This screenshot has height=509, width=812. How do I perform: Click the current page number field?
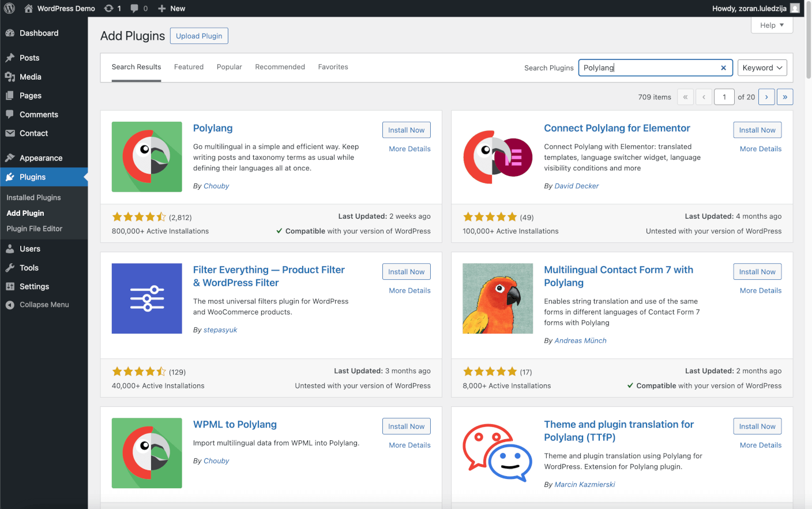tap(724, 97)
